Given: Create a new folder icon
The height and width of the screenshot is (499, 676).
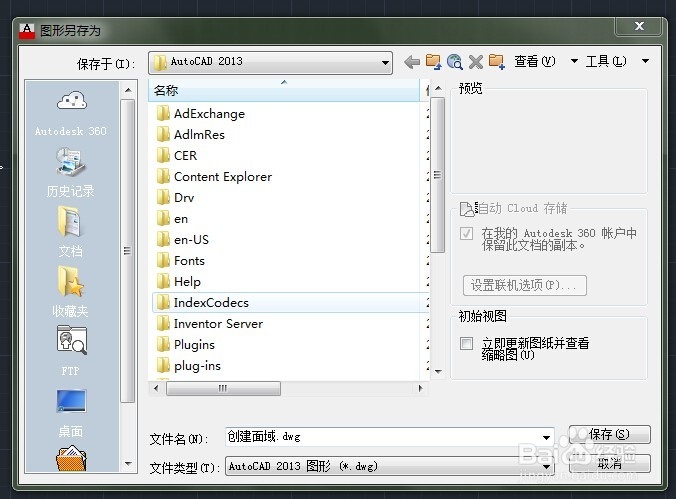Looking at the screenshot, I should [x=497, y=62].
